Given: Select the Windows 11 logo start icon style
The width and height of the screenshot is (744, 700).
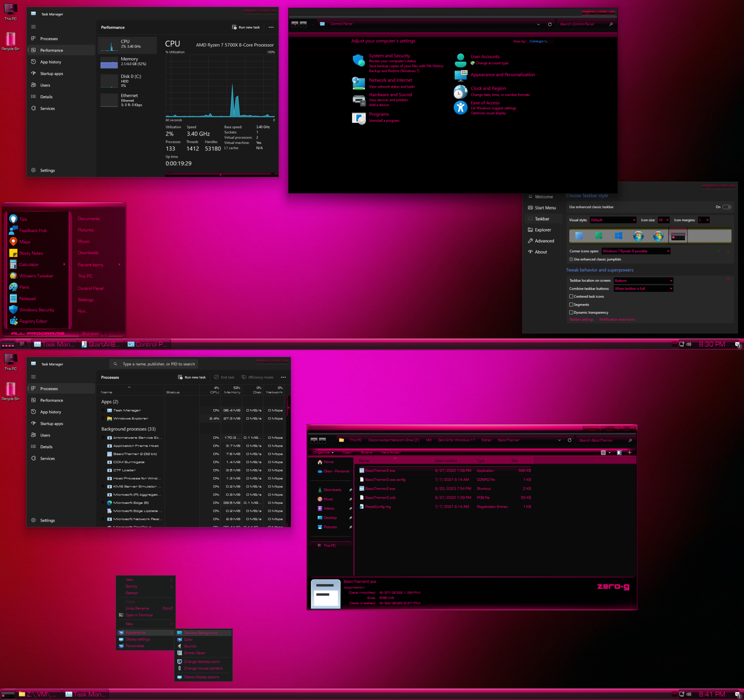Looking at the screenshot, I should (x=579, y=236).
